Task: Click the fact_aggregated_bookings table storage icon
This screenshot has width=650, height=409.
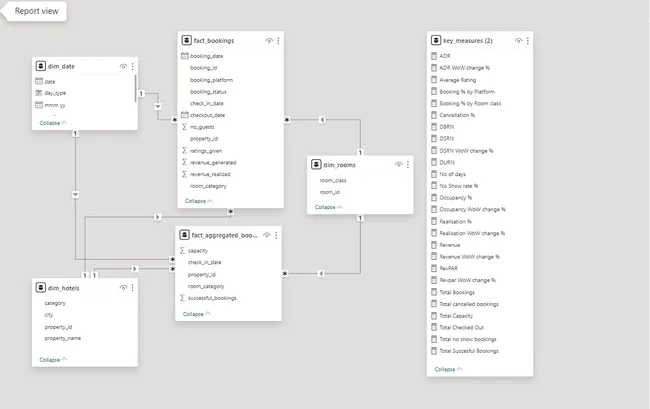Action: [184, 235]
